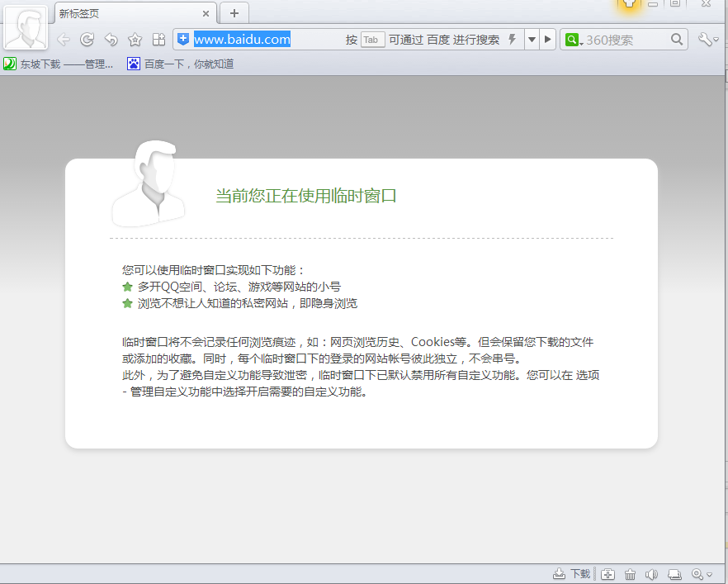Click the browser doctor first-aid icon
Viewport: 728px width, 584px height.
(607, 574)
